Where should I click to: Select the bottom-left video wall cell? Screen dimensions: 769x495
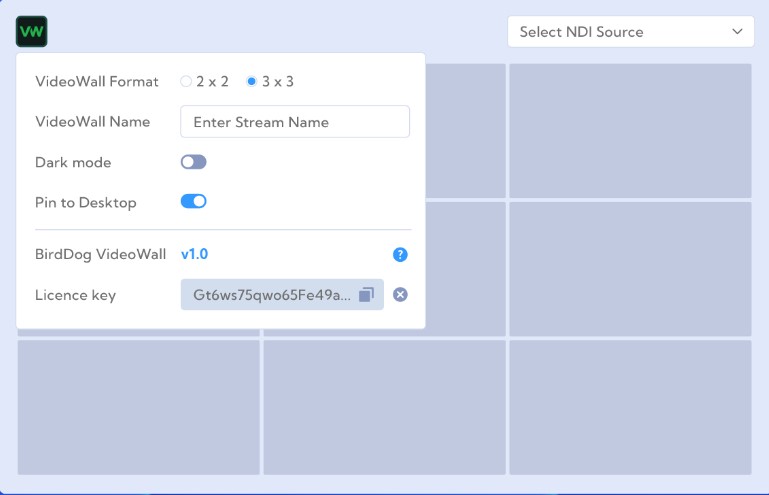click(x=139, y=407)
